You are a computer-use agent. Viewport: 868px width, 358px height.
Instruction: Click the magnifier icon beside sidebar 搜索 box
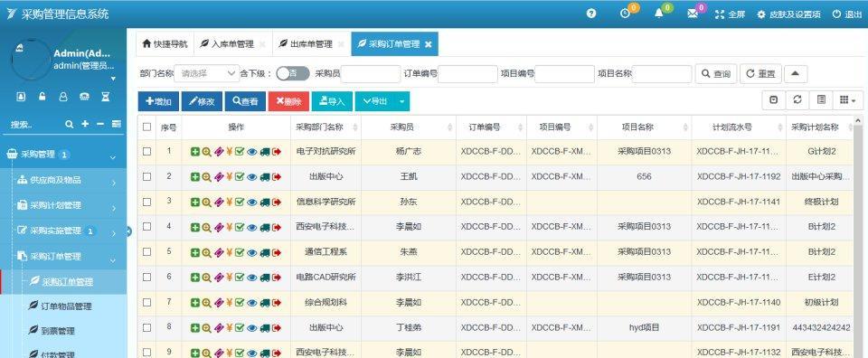[x=70, y=124]
